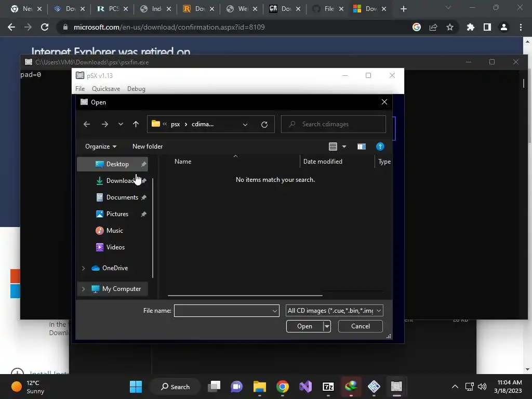Image resolution: width=532 pixels, height=399 pixels.
Task: Open the Organize menu
Action: [101, 147]
